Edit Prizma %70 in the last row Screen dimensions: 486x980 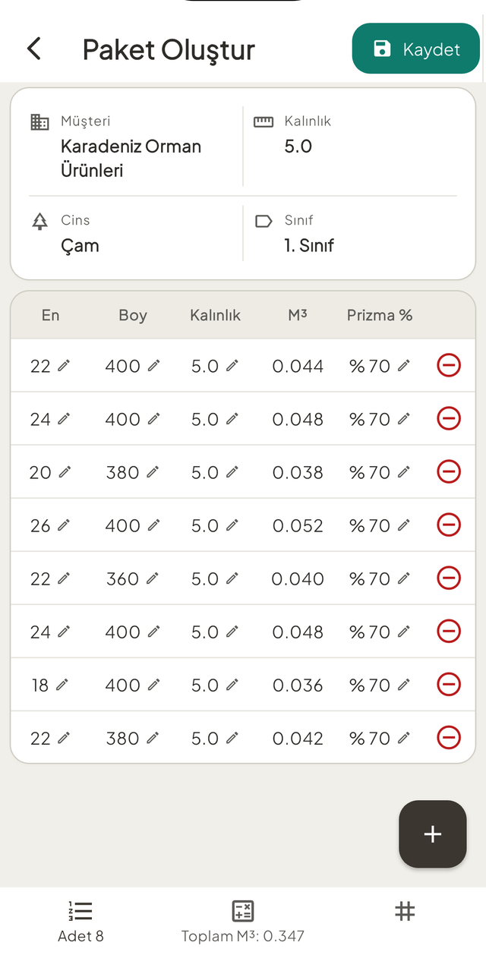pyautogui.click(x=403, y=737)
